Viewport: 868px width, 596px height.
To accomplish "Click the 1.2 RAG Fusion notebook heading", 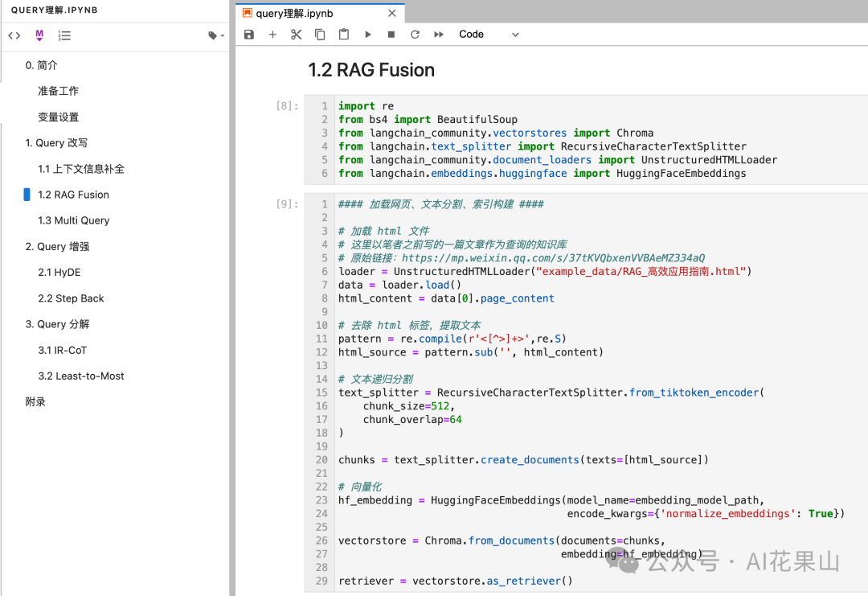I will pyautogui.click(x=371, y=70).
